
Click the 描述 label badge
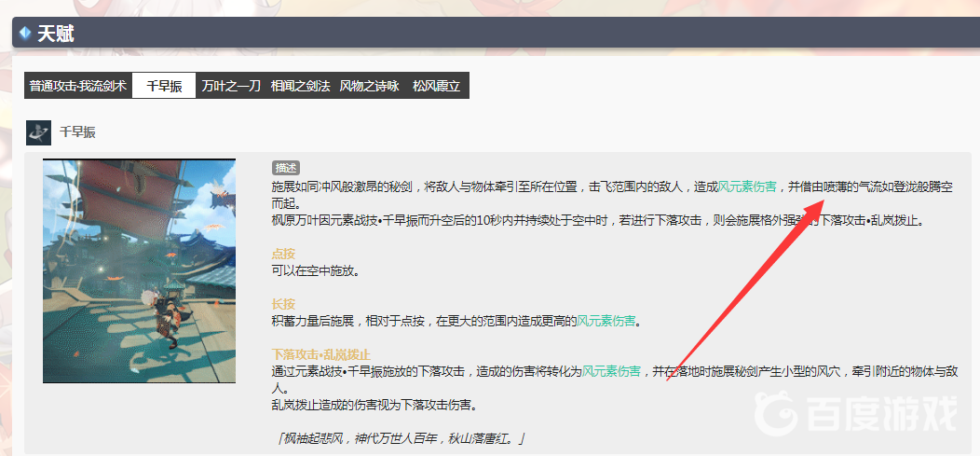pyautogui.click(x=286, y=168)
